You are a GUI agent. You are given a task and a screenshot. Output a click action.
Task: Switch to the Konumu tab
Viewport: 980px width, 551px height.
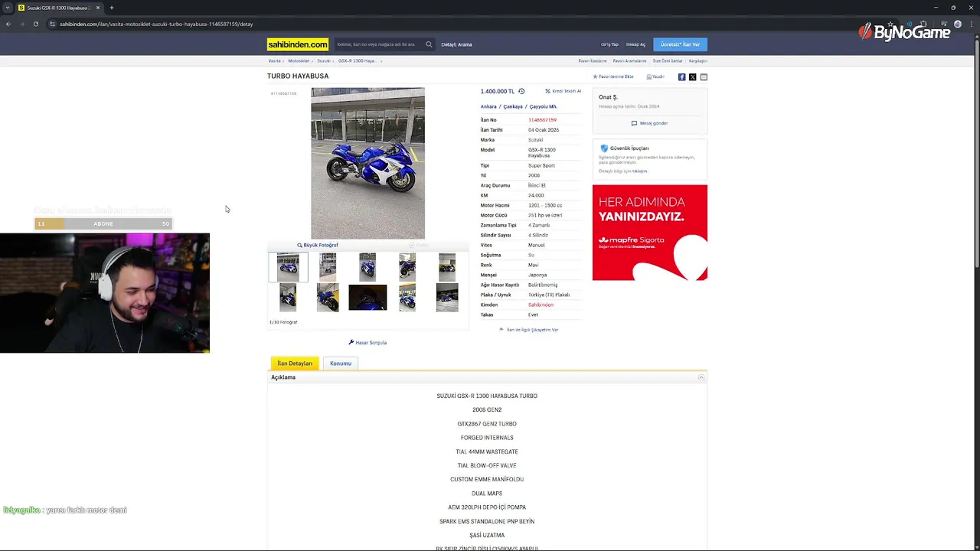point(341,364)
